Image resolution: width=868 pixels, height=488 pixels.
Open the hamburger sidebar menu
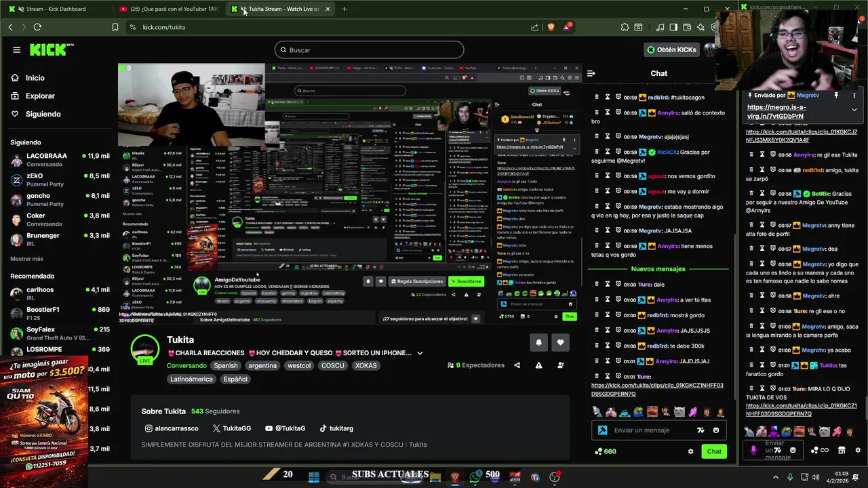(x=16, y=49)
